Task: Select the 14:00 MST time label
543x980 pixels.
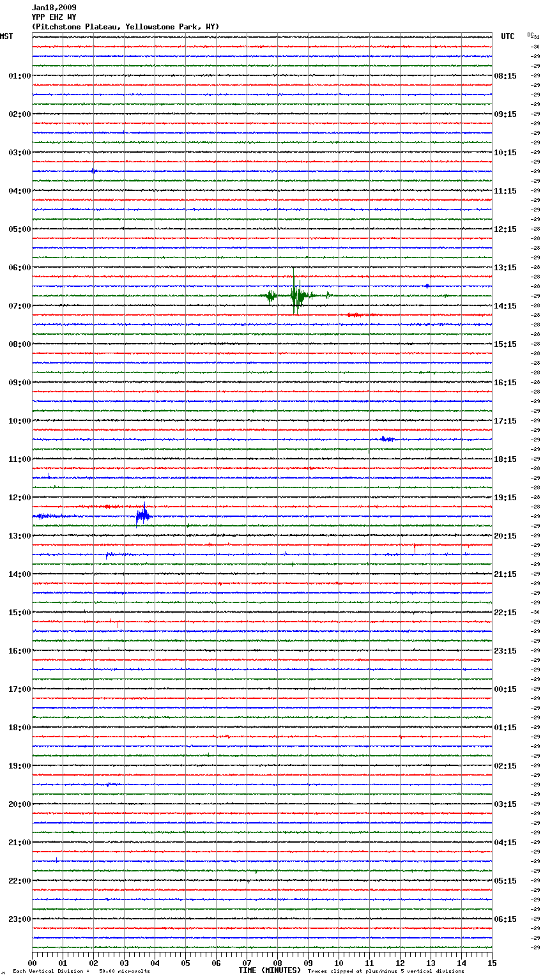Action: pyautogui.click(x=20, y=574)
